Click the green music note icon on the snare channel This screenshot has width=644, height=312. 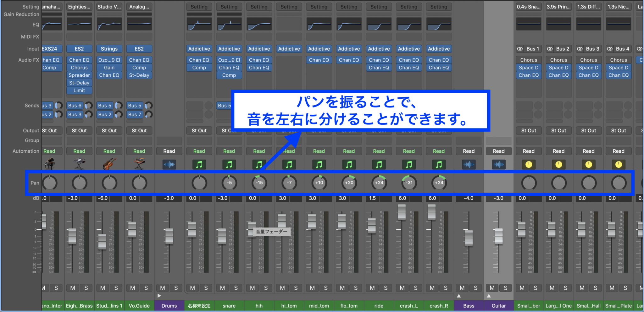click(x=229, y=164)
